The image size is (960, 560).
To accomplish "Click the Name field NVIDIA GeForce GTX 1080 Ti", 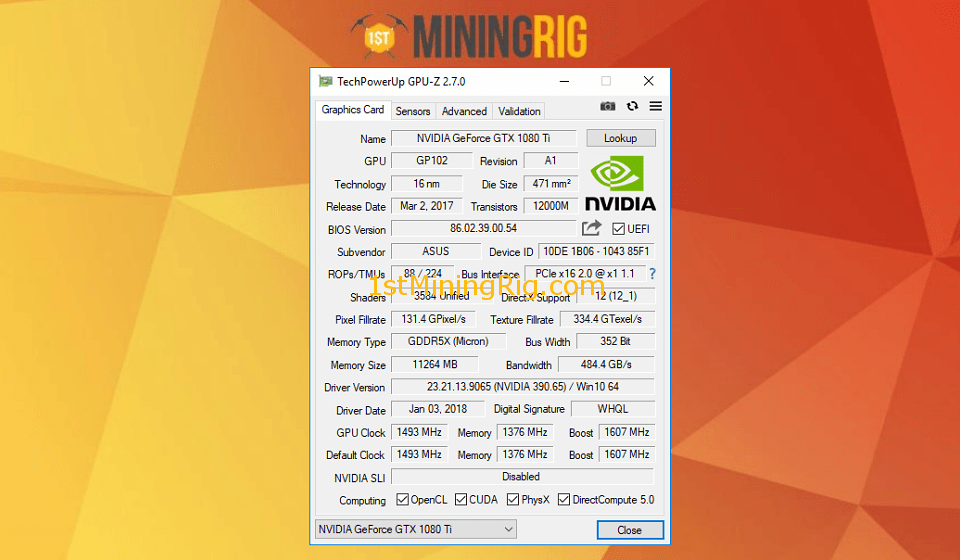I will click(x=484, y=138).
